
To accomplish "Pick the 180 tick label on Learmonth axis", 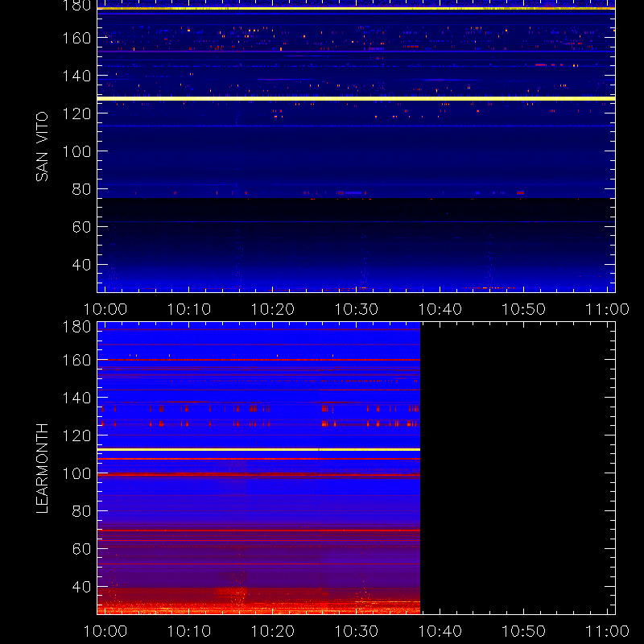I will (76, 327).
